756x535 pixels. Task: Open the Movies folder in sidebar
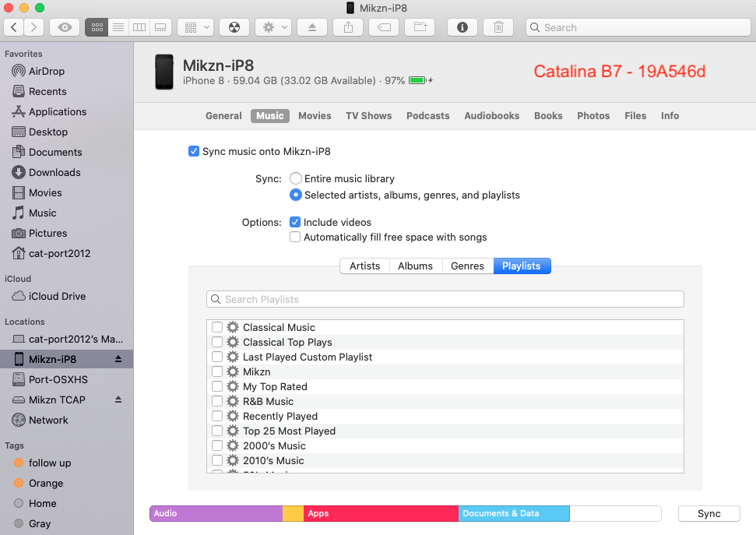(x=45, y=193)
